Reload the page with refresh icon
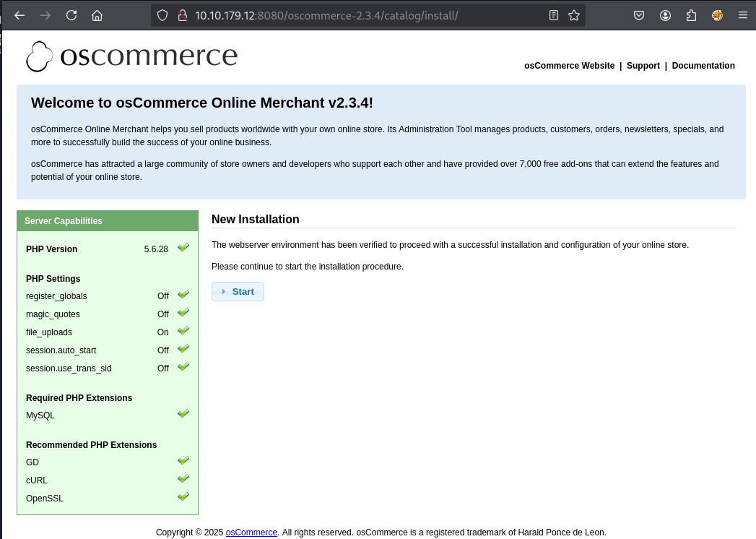Screen dimensions: 756x539 pyautogui.click(x=71, y=15)
